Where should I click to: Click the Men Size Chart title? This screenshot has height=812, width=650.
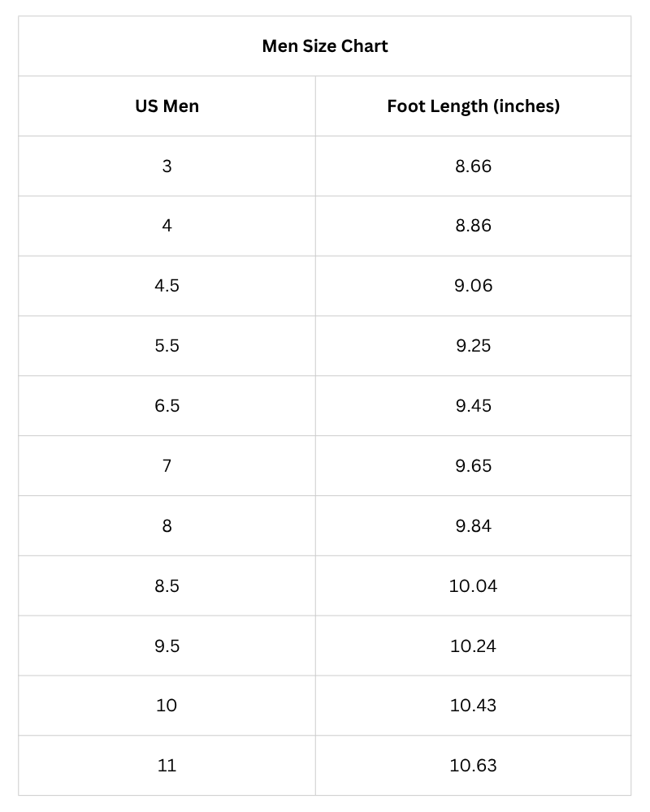pyautogui.click(x=325, y=46)
